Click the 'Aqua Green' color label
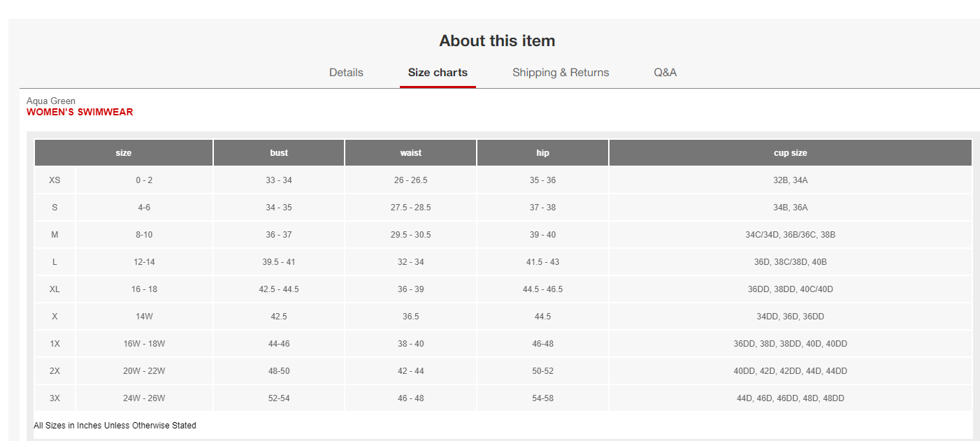Image resolution: width=980 pixels, height=441 pixels. [51, 101]
